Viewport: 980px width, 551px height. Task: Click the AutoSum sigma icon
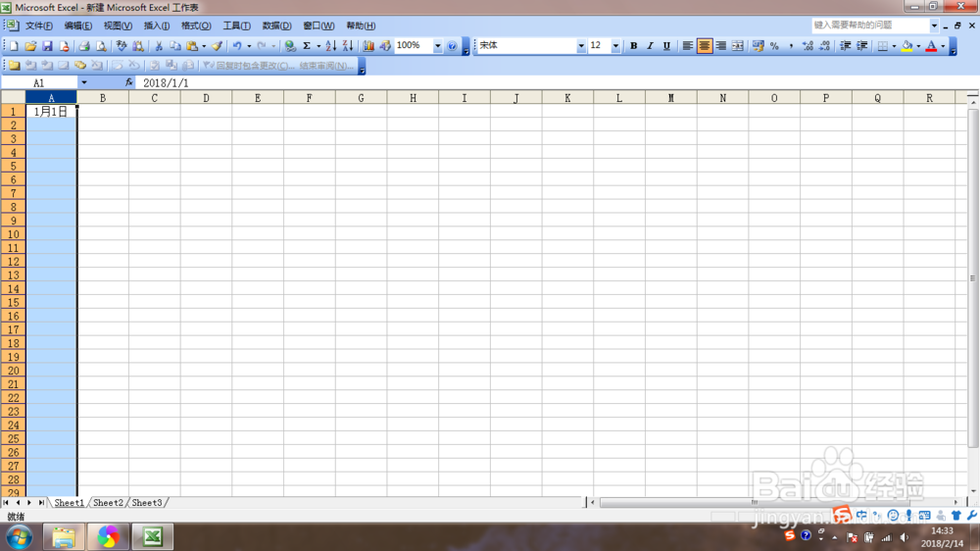(x=307, y=46)
